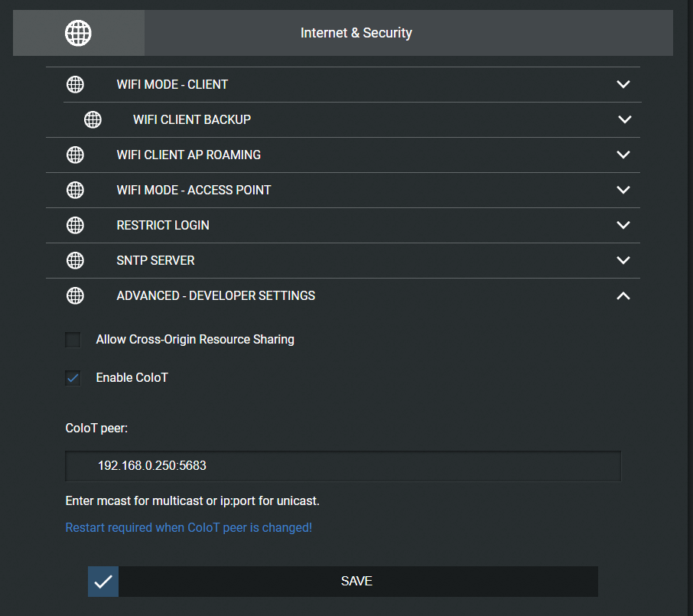
Task: Expand WIFI MODE - CLIENT chevron
Action: (x=623, y=84)
